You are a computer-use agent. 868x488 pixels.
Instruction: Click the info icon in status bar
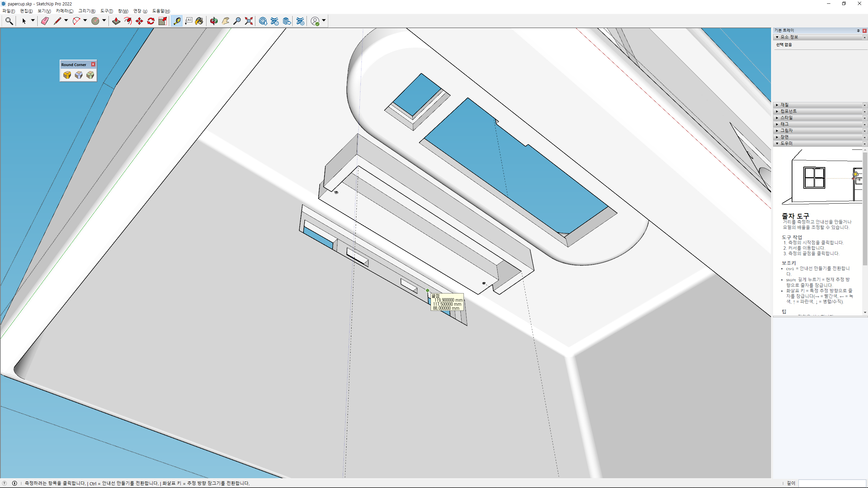pyautogui.click(x=15, y=483)
